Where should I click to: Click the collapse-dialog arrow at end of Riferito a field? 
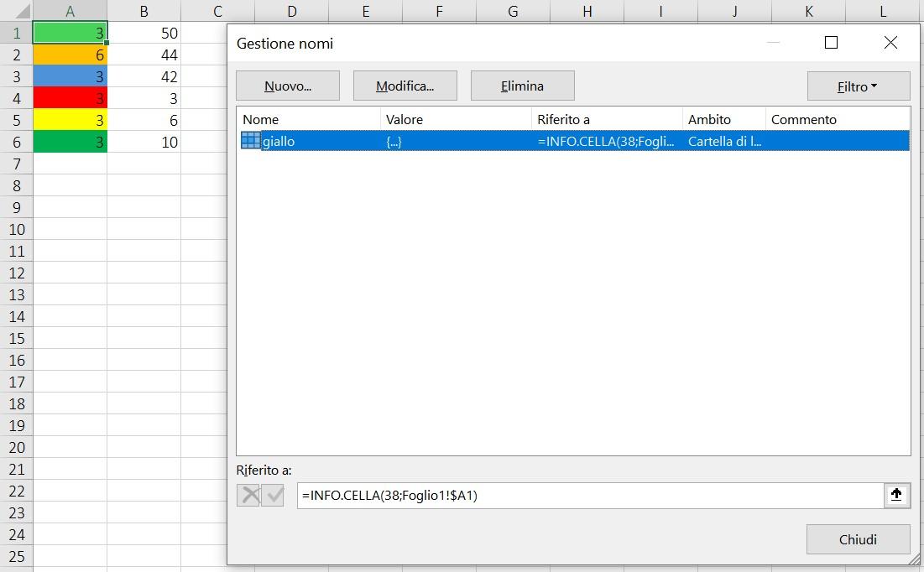(x=896, y=495)
